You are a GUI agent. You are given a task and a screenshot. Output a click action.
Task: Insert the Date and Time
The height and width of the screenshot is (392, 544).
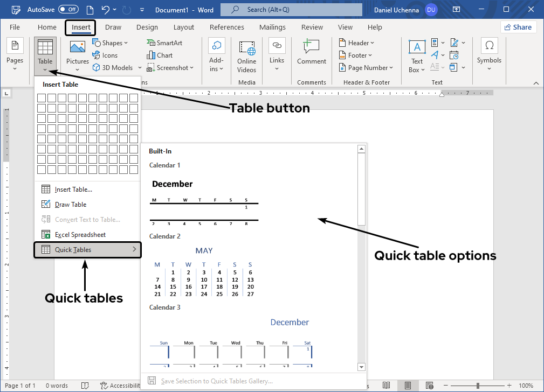(x=455, y=55)
